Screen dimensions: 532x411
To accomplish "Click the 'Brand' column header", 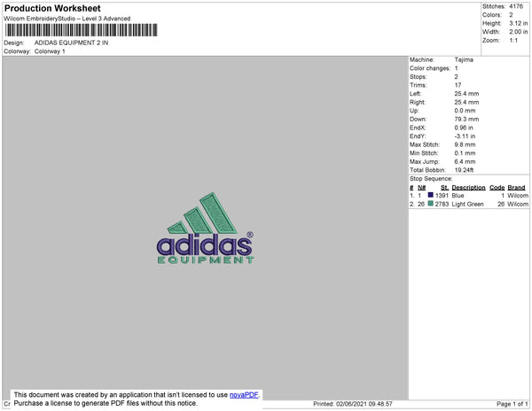I will point(516,188).
